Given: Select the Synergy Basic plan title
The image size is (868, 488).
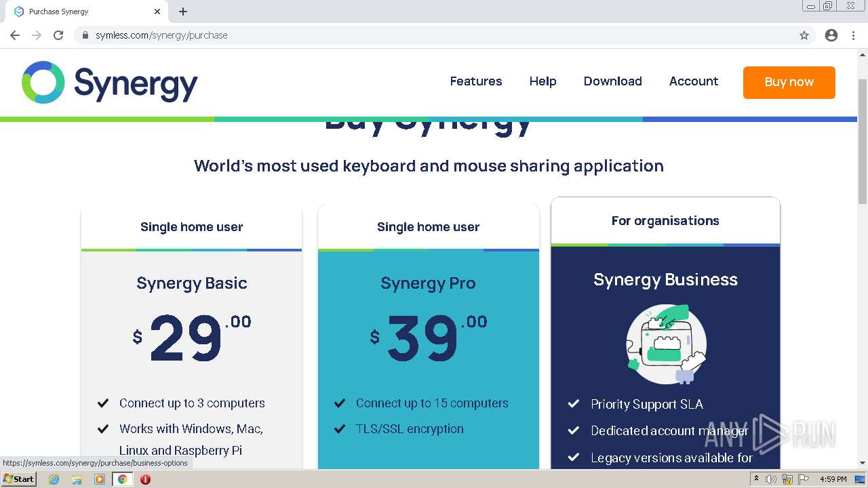Looking at the screenshot, I should click(192, 283).
